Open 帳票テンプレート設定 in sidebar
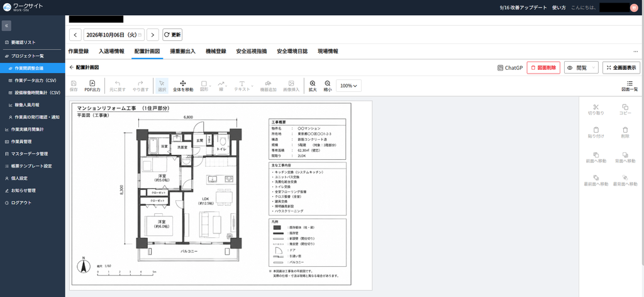The image size is (644, 297). tap(33, 166)
